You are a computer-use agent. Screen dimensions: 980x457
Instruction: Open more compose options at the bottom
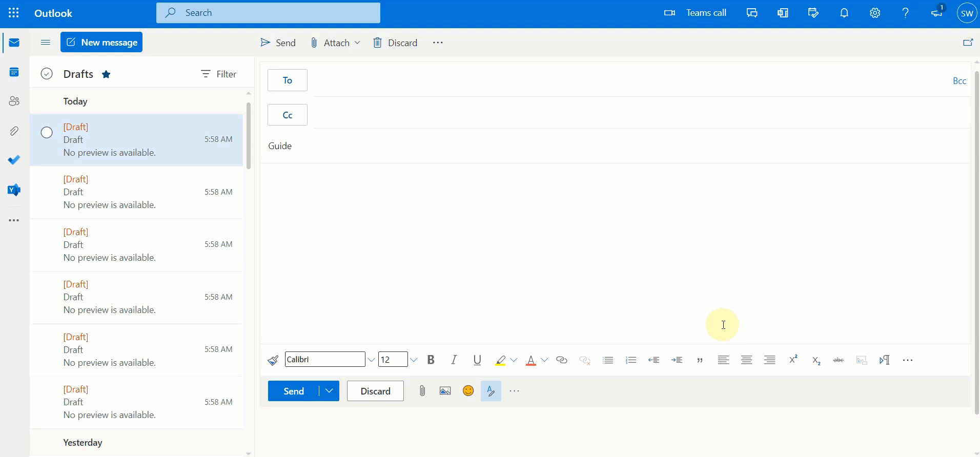[515, 391]
